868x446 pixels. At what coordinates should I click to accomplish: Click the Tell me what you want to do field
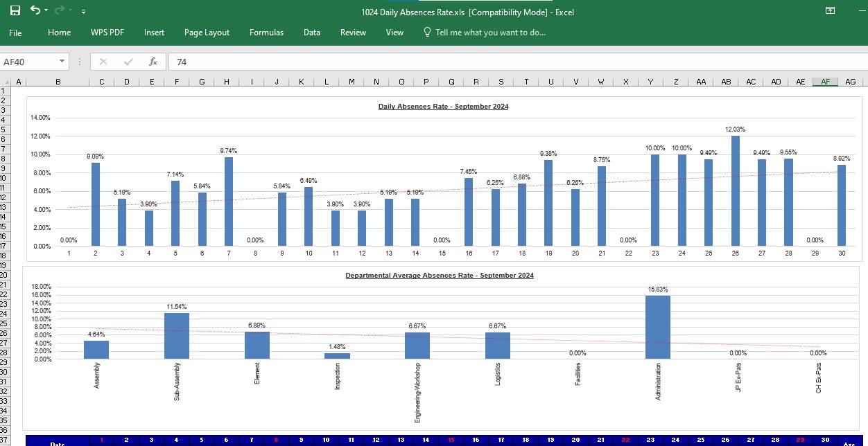490,33
